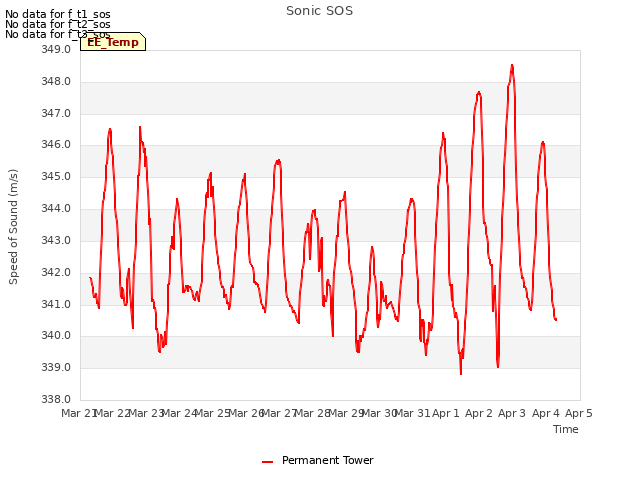Screen dimensions: 640x480
Task: Click the 347.0 y-axis tick label
Action: (x=56, y=113)
